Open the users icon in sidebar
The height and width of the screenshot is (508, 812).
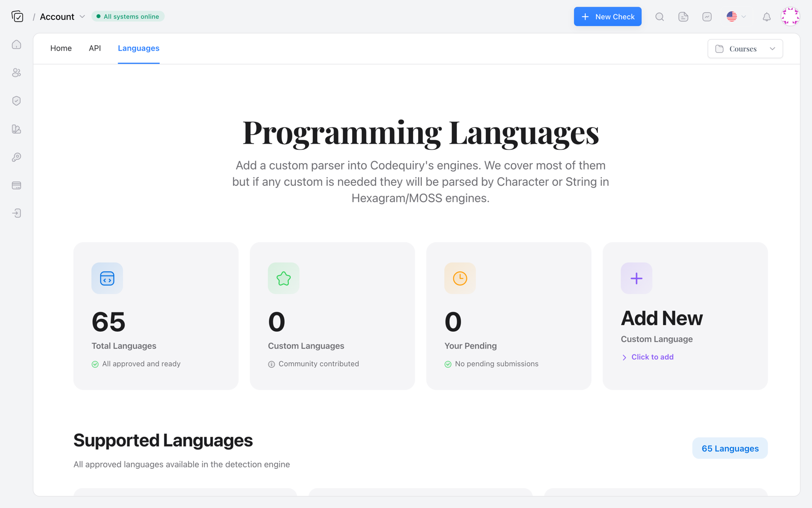click(17, 73)
